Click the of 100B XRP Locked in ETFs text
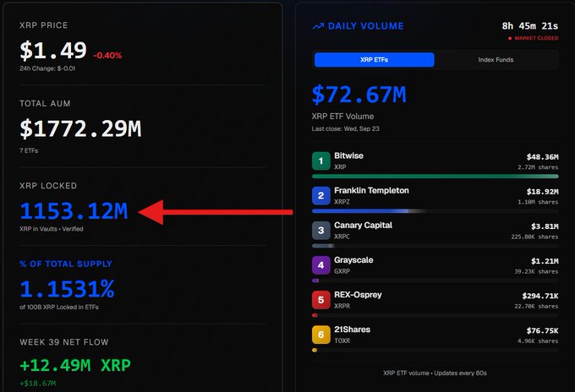The height and width of the screenshot is (392, 575). (59, 307)
